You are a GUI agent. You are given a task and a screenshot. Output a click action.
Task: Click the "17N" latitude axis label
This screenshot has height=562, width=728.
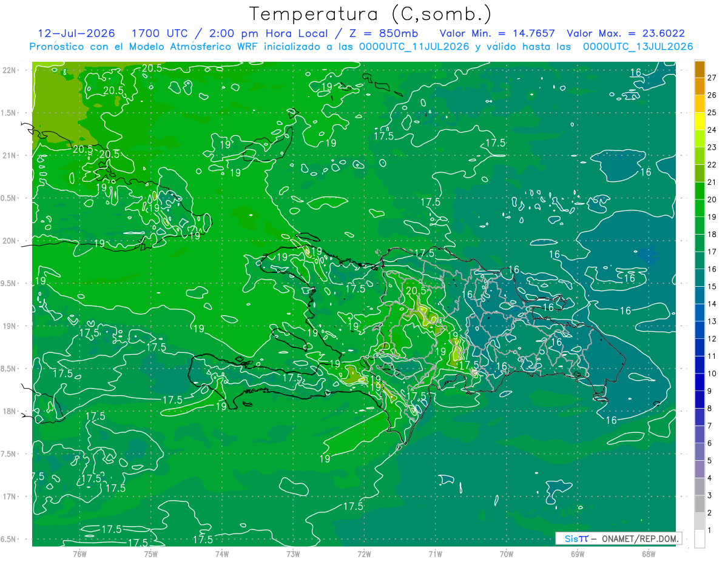pyautogui.click(x=10, y=497)
